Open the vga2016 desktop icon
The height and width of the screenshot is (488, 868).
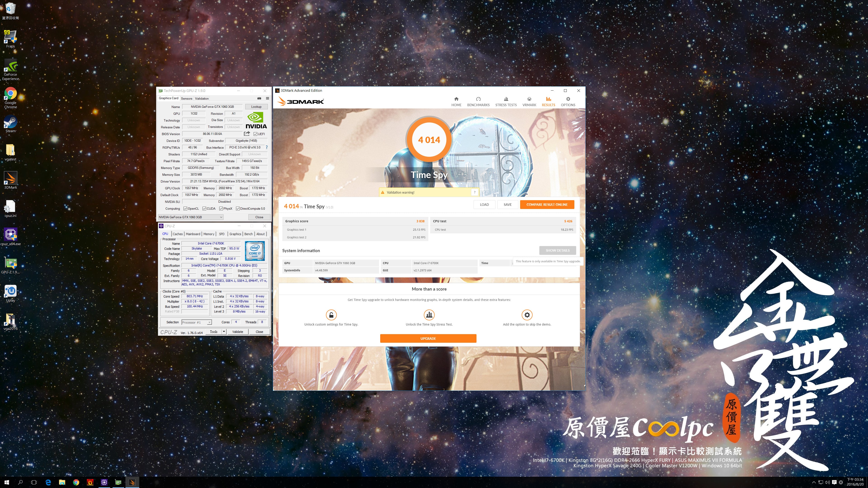coord(10,322)
